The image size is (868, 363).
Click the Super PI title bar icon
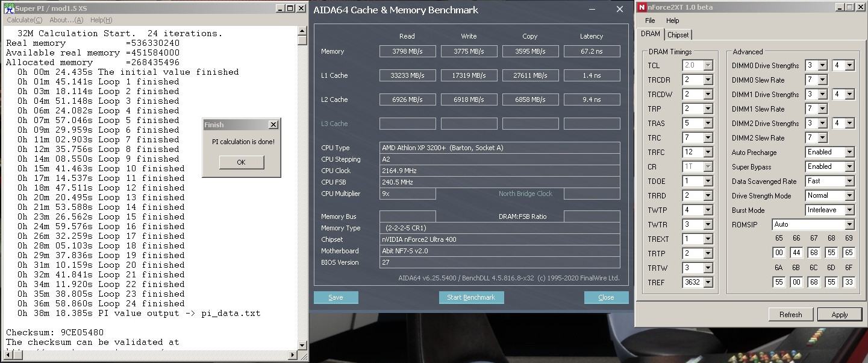click(9, 8)
